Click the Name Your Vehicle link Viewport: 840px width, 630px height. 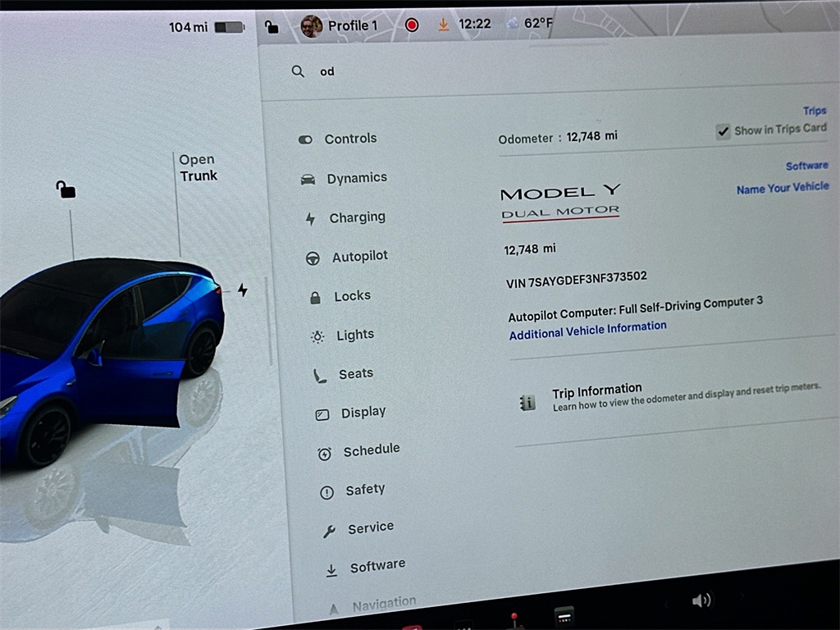[782, 188]
